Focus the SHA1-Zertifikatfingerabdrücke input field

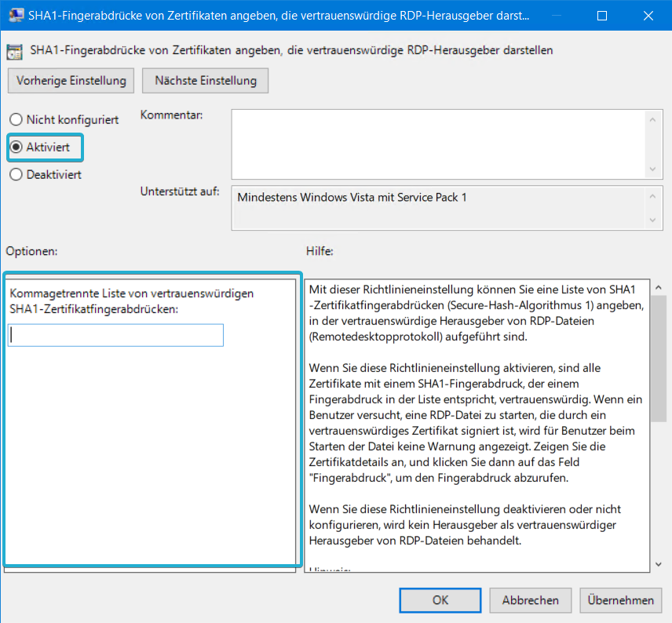pyautogui.click(x=116, y=336)
